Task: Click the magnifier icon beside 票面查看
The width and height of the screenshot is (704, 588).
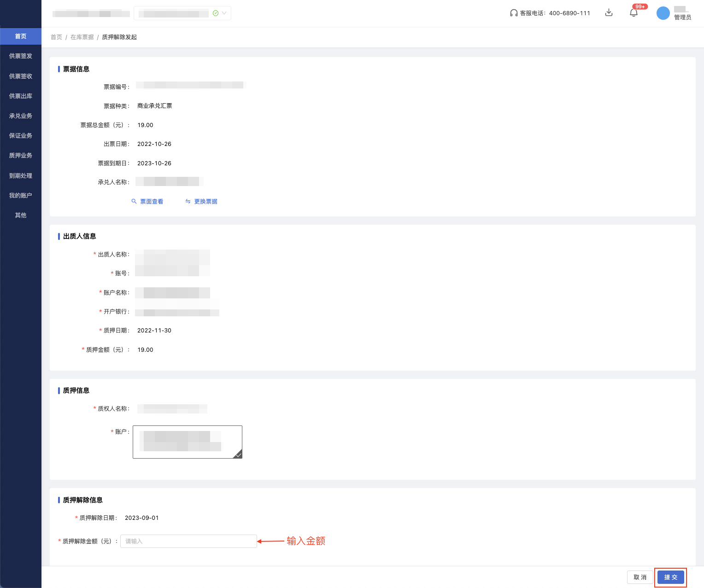Action: coord(134,202)
